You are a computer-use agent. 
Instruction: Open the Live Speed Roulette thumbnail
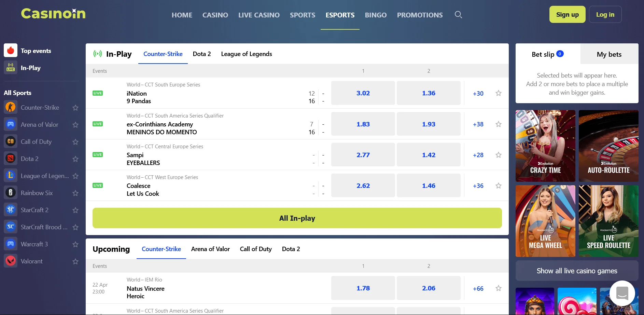(x=608, y=221)
